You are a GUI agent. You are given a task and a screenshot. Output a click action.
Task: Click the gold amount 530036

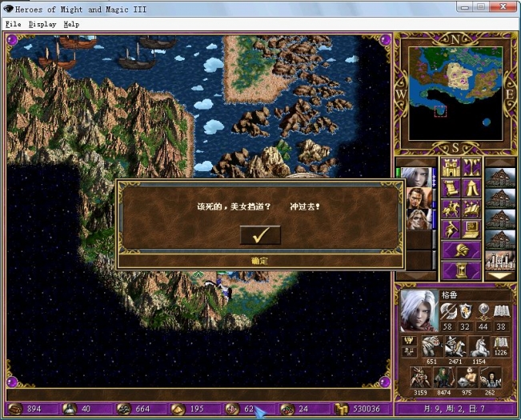tap(367, 409)
